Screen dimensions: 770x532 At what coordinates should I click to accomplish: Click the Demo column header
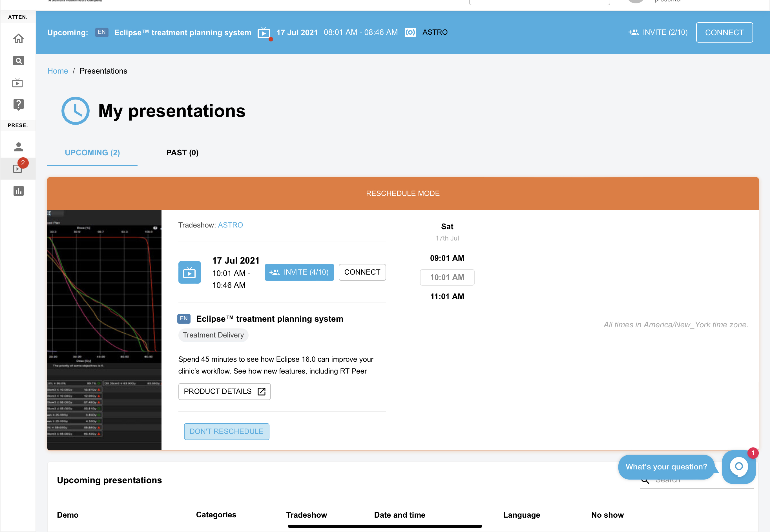click(68, 515)
